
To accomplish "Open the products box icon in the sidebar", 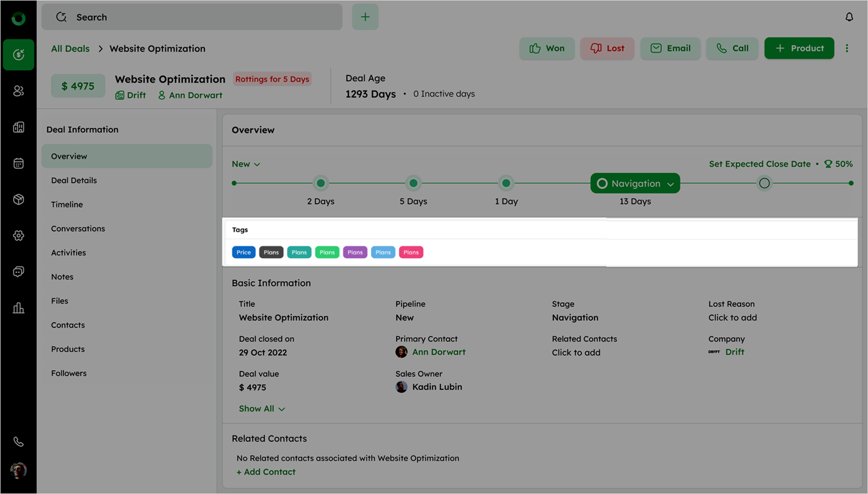I will (18, 199).
